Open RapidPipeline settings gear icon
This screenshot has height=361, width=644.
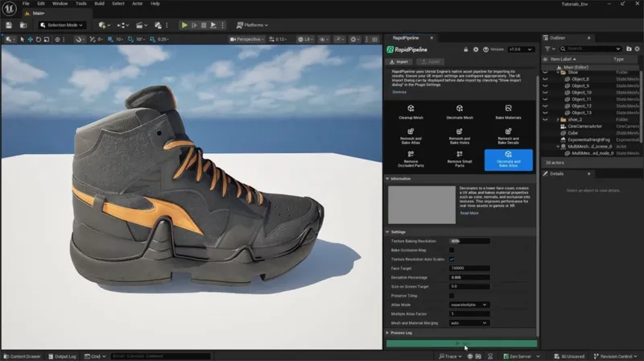point(476,49)
